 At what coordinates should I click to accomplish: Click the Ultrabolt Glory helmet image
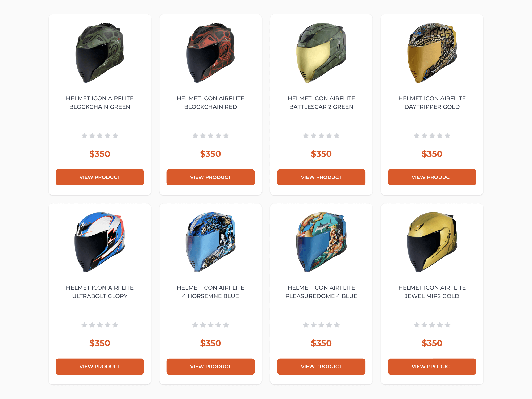(100, 242)
